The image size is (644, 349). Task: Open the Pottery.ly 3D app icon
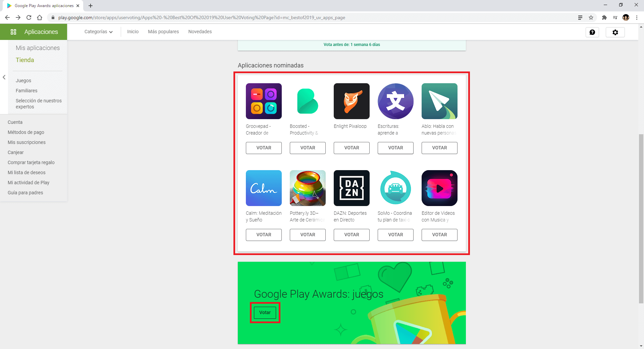pyautogui.click(x=308, y=188)
